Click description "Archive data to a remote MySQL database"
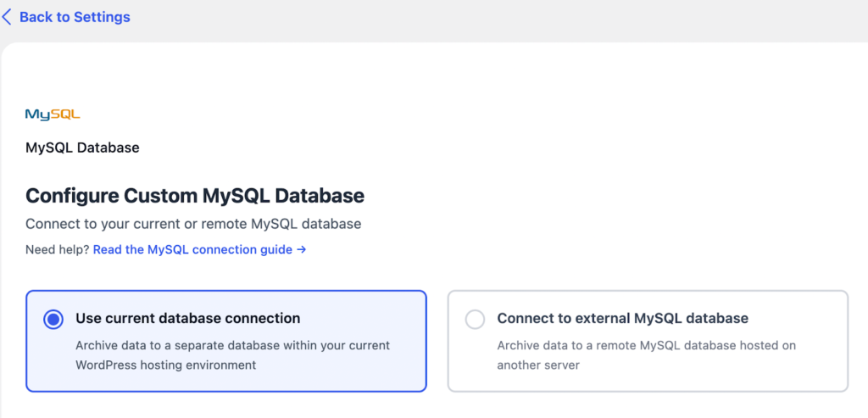The image size is (868, 418). [646, 355]
